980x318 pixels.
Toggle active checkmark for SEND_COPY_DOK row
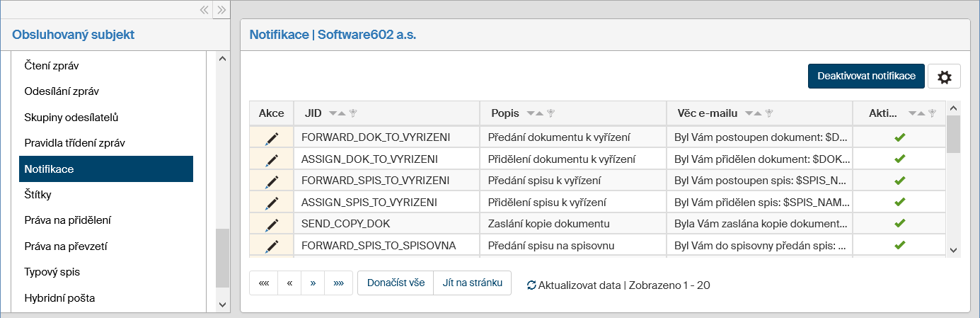point(900,224)
